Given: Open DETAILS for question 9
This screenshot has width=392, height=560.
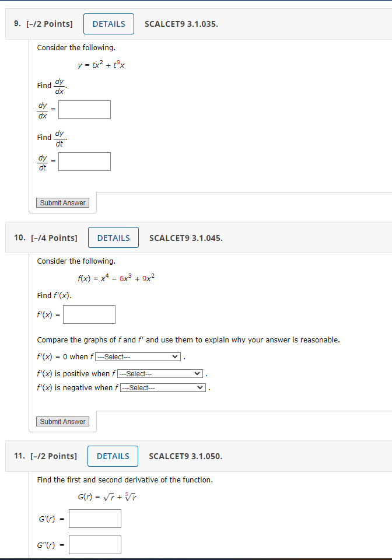Looking at the screenshot, I should [108, 24].
